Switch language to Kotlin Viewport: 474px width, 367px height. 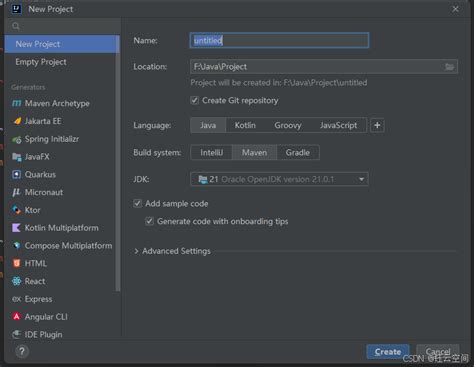click(x=245, y=125)
